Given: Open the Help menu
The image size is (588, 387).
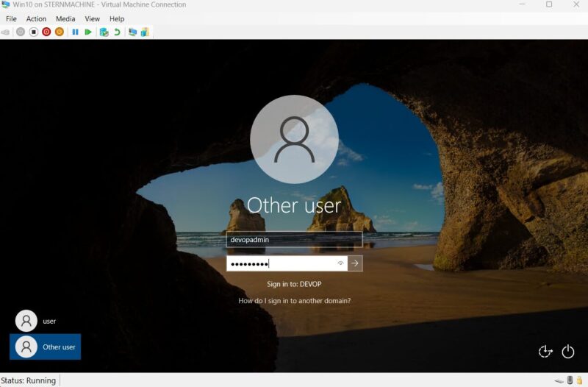Looking at the screenshot, I should point(117,19).
